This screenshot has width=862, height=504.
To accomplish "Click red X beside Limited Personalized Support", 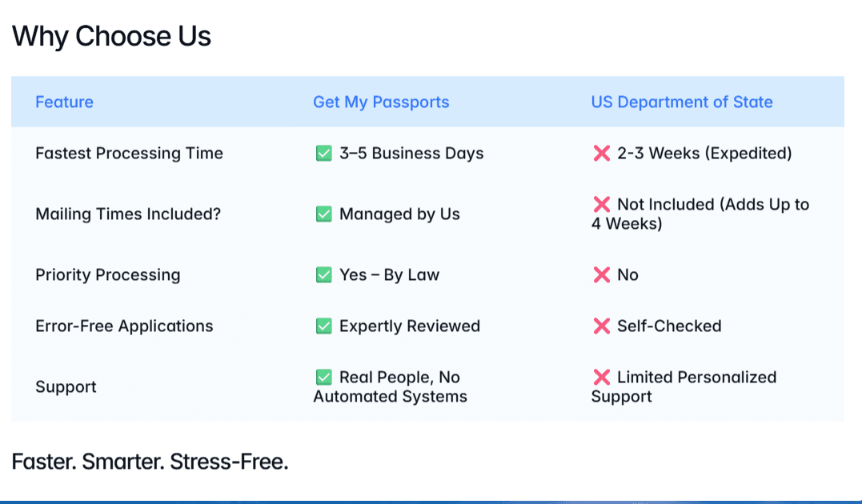I will 602,377.
